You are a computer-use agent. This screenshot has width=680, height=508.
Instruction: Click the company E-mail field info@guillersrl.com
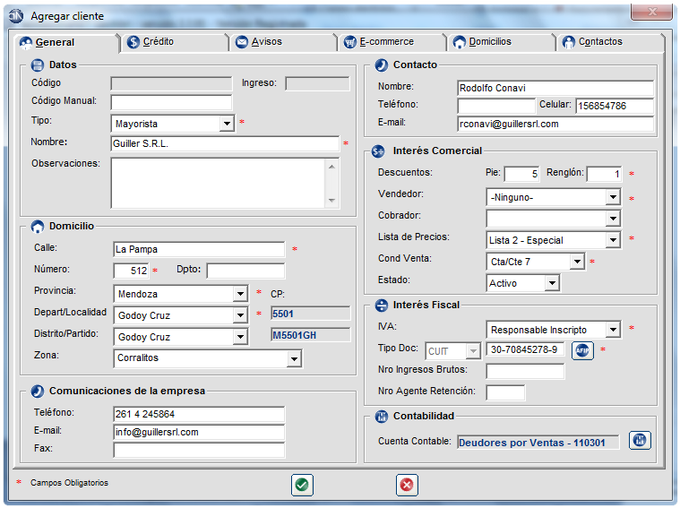(x=199, y=432)
